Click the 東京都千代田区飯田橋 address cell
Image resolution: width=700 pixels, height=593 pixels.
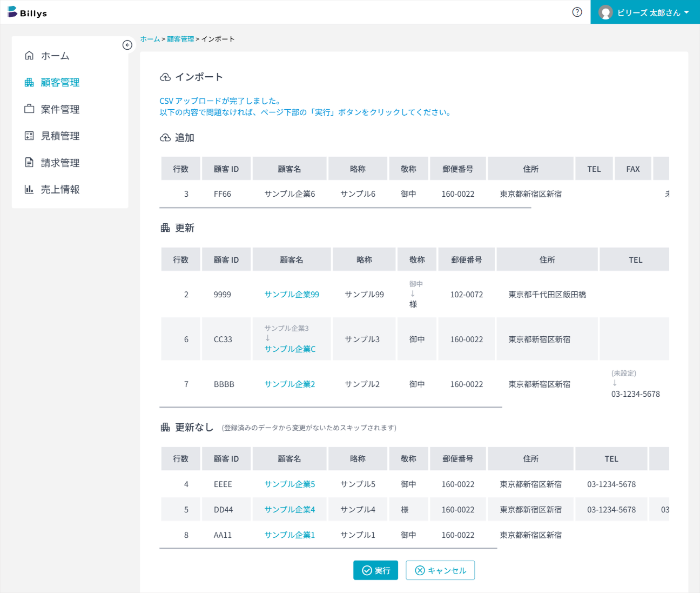tap(547, 295)
